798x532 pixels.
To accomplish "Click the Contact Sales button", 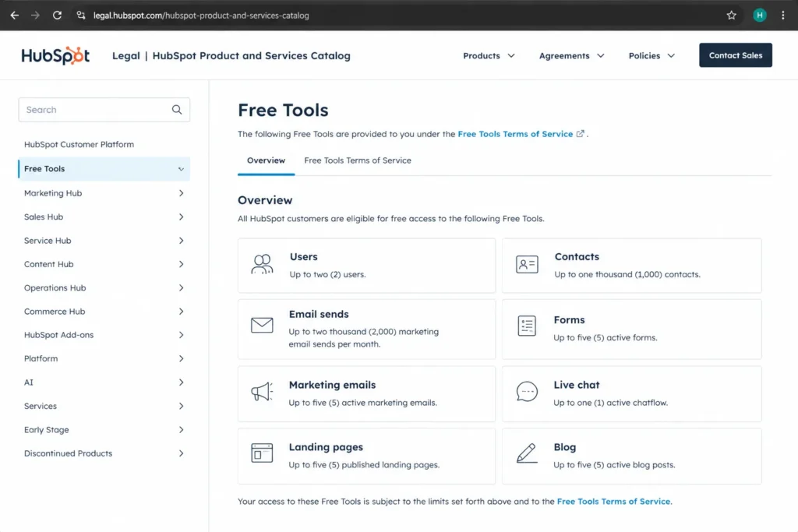I will tap(736, 55).
